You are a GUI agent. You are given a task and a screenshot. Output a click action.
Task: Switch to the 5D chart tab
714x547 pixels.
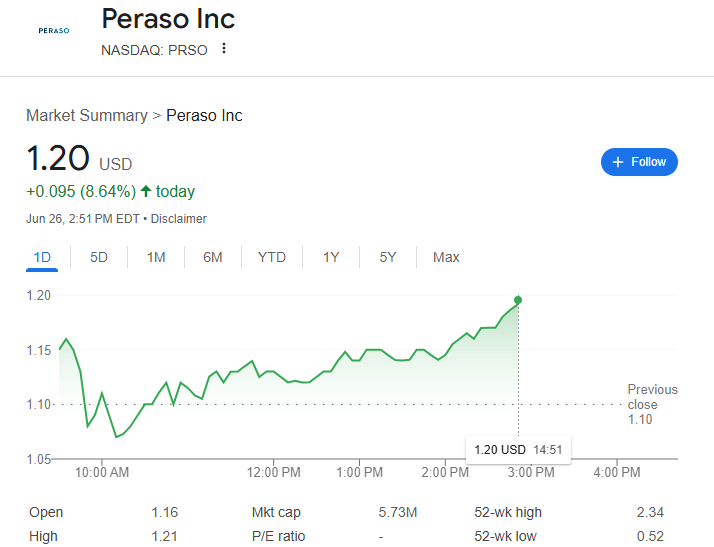pyautogui.click(x=98, y=257)
